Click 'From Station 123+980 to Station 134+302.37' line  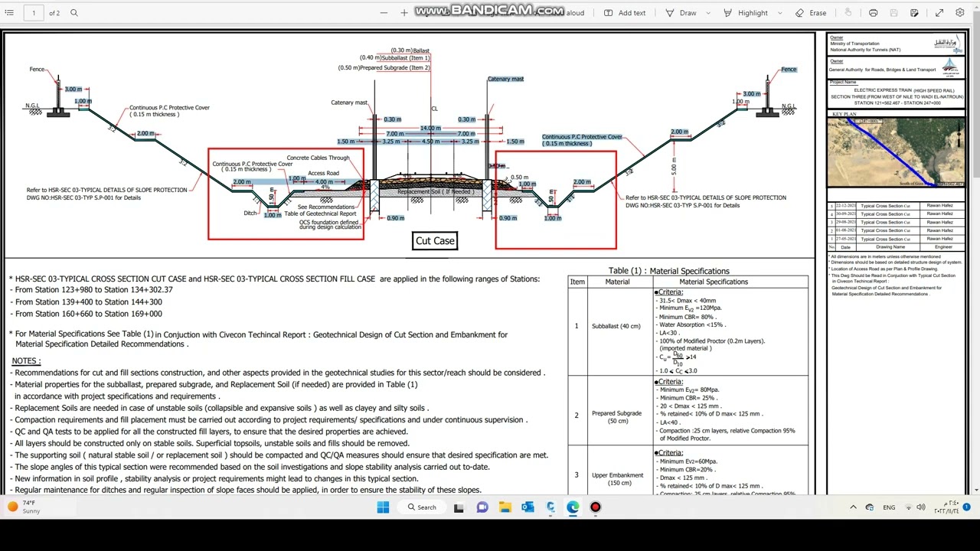pyautogui.click(x=94, y=290)
